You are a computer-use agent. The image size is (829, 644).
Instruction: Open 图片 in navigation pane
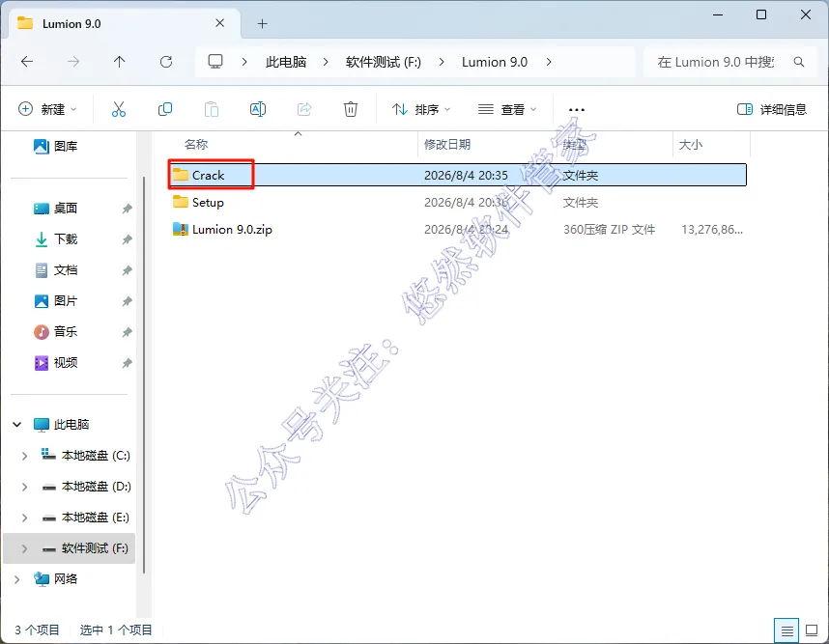pyautogui.click(x=66, y=300)
